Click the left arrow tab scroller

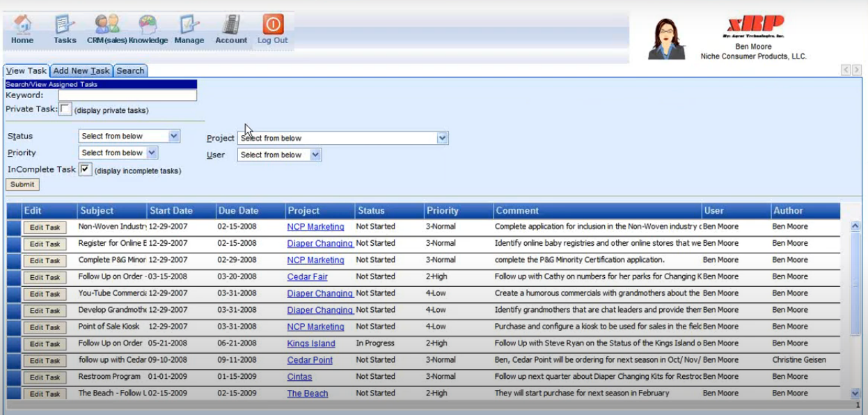coord(846,70)
